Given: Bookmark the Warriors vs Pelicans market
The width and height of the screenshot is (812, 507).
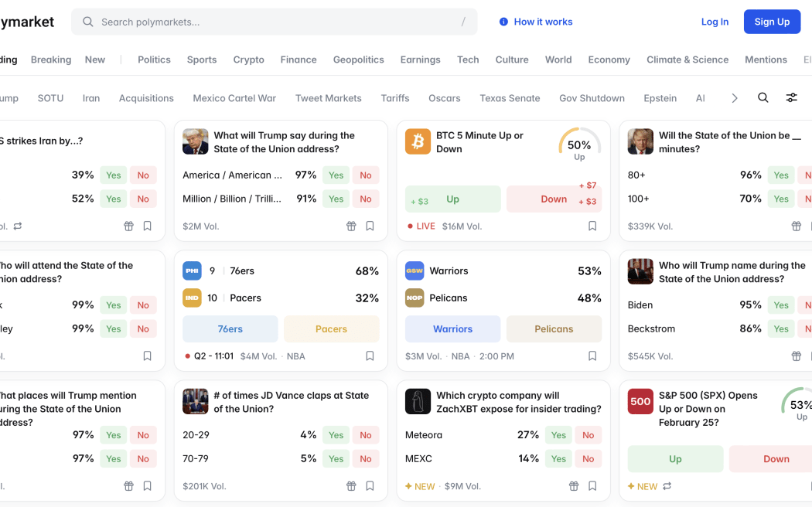Looking at the screenshot, I should pos(592,356).
